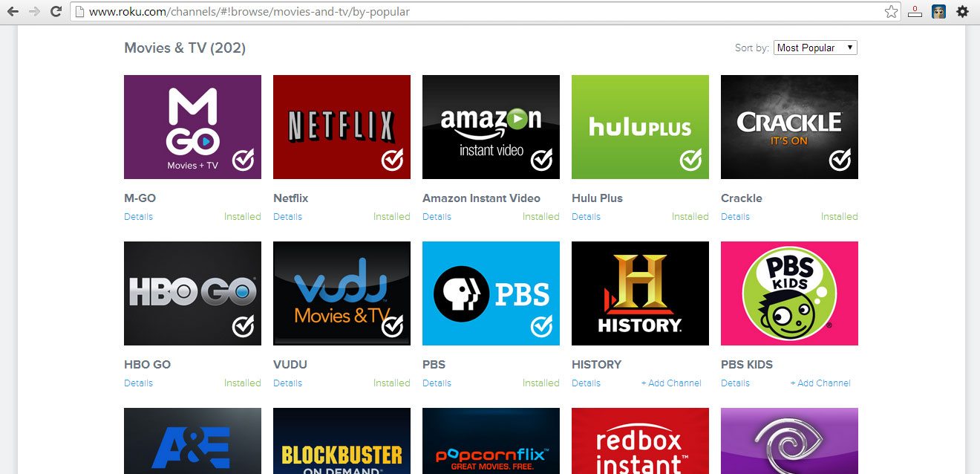The height and width of the screenshot is (474, 980).
Task: Click the Movies & TV (202) heading
Action: pos(185,48)
